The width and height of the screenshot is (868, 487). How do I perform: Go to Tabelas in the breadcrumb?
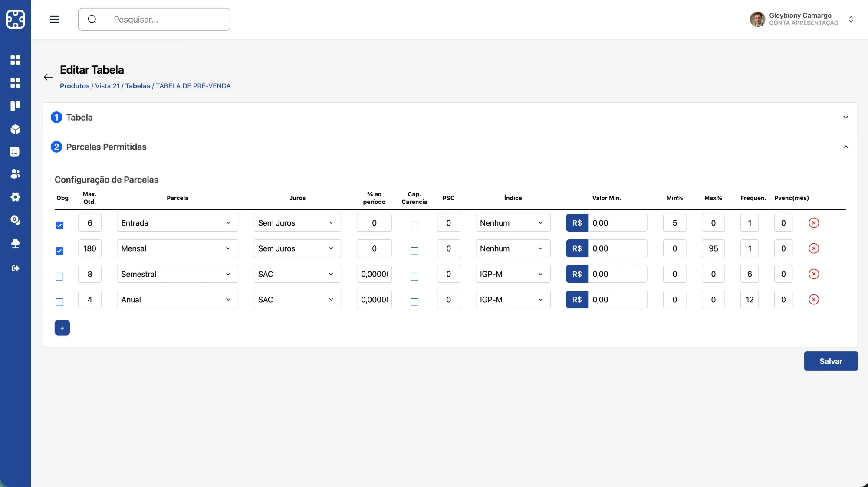(138, 86)
